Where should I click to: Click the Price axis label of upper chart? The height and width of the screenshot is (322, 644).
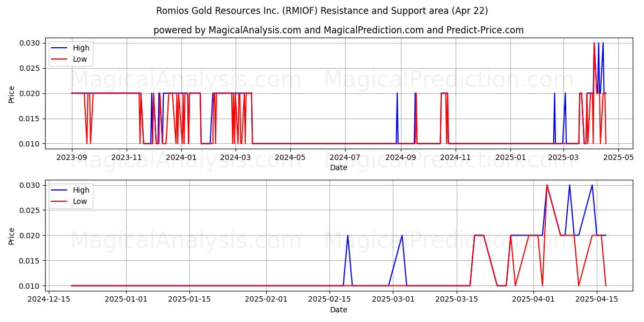point(12,93)
